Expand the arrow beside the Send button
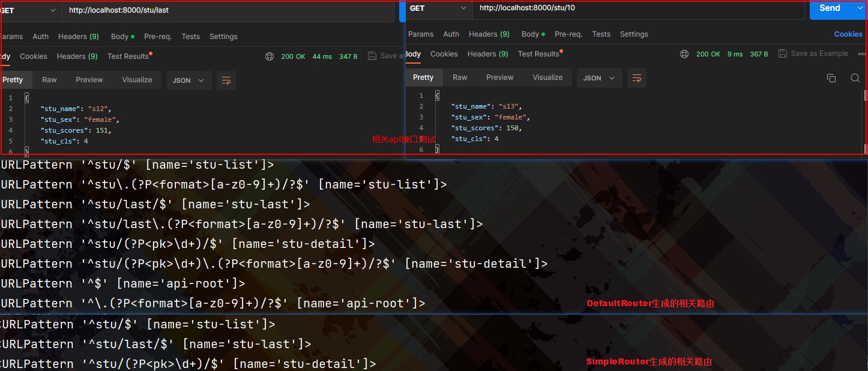This screenshot has width=868, height=371. [859, 8]
